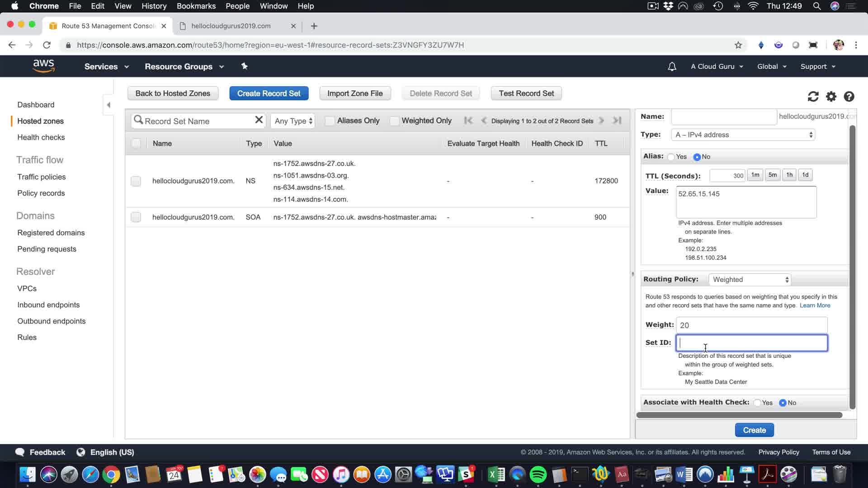Screen dimensions: 868x488
Task: Select the Alias Yes radio button
Action: [671, 157]
